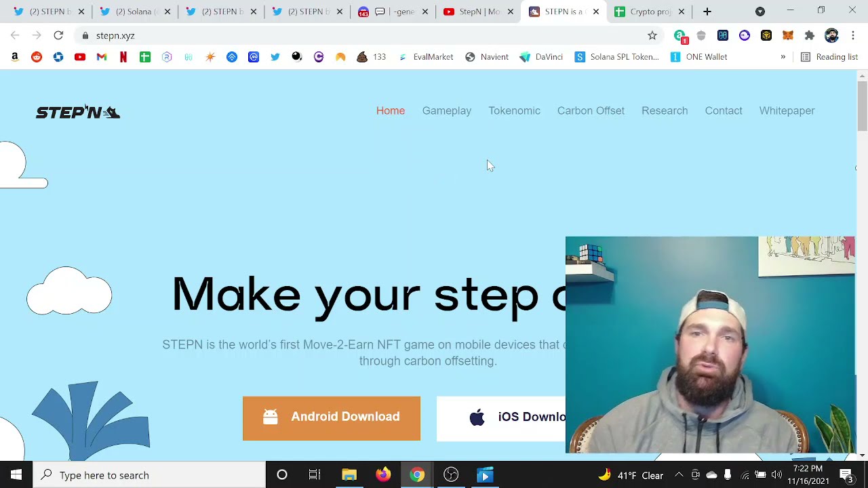Switch to the StepN YouTube tab
The height and width of the screenshot is (488, 868).
click(x=478, y=12)
